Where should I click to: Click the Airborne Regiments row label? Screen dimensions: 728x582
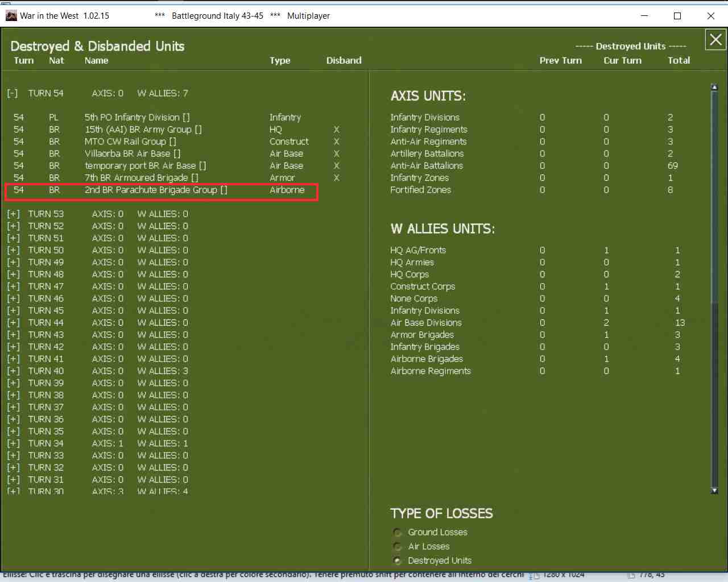click(431, 371)
